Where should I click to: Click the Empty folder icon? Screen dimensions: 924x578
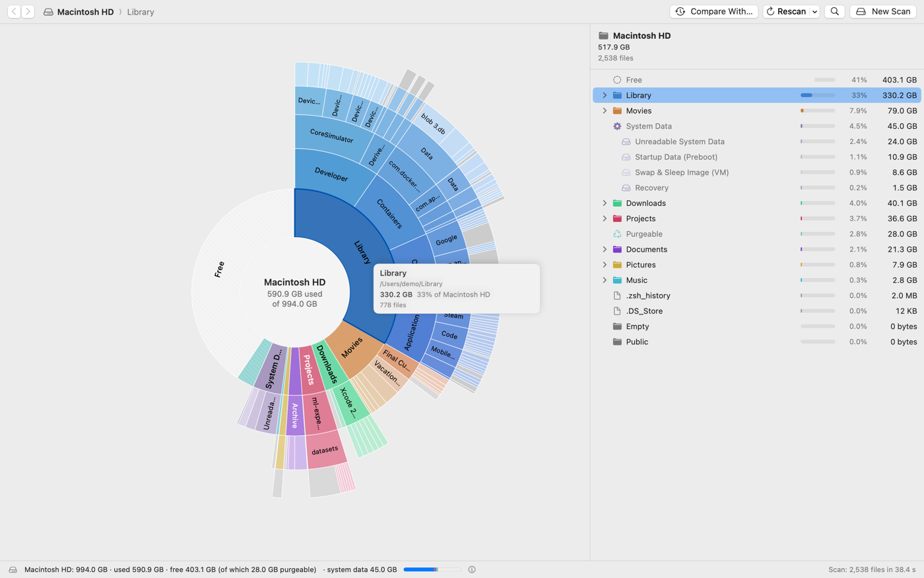coord(617,326)
